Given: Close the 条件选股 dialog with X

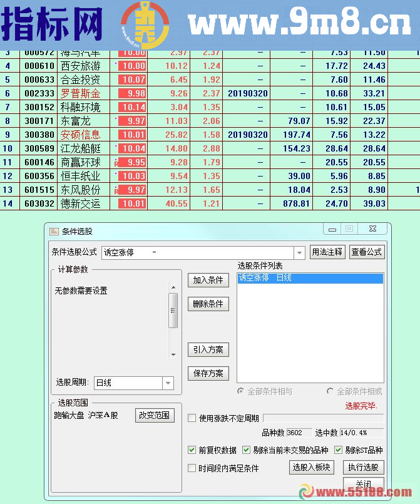Looking at the screenshot, I should click(373, 229).
